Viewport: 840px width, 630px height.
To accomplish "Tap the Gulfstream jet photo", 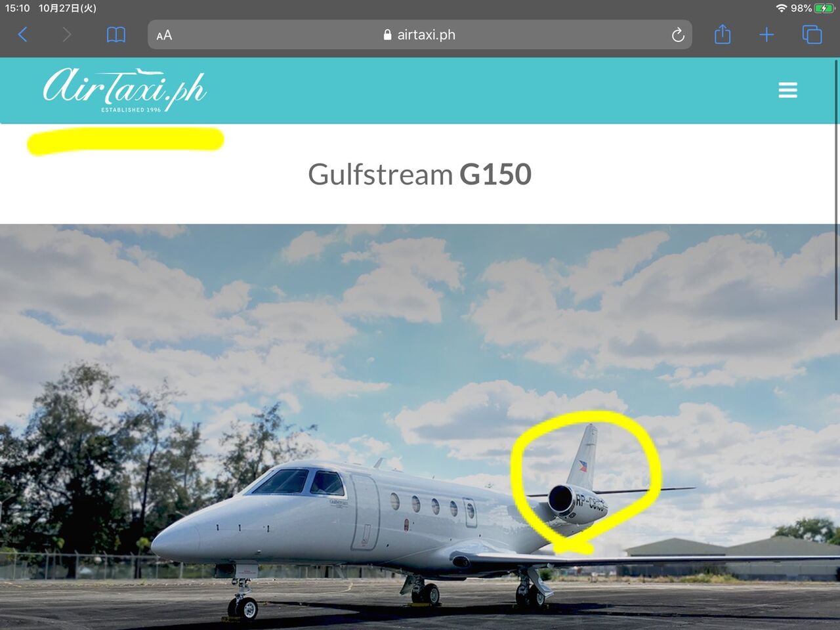I will [x=420, y=427].
